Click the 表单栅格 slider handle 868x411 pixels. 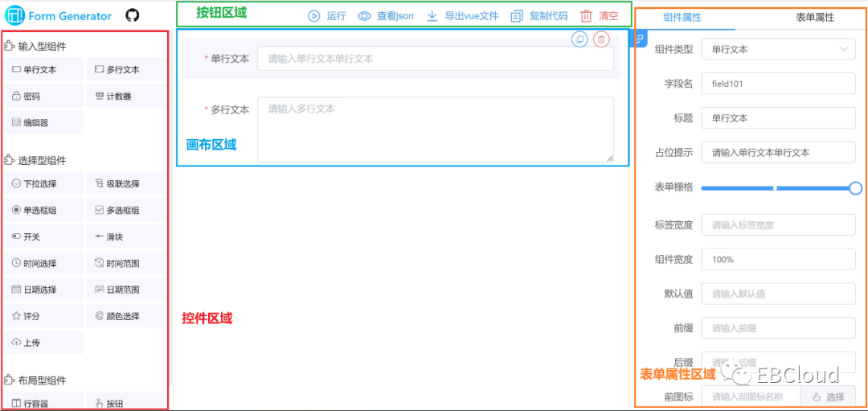[x=855, y=188]
